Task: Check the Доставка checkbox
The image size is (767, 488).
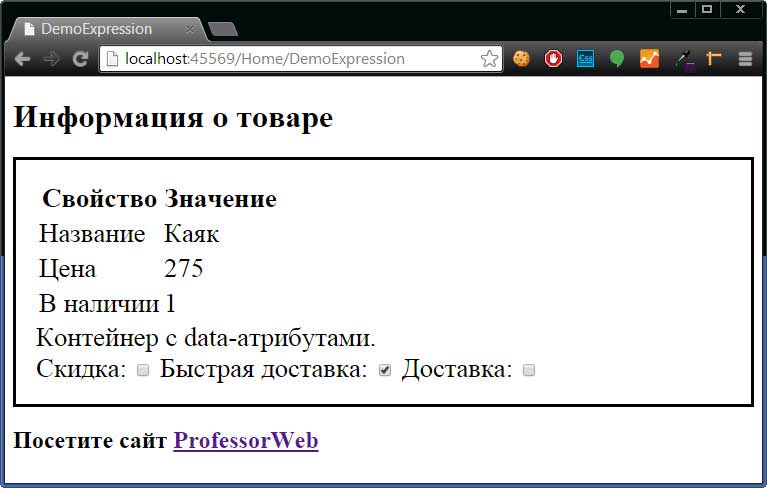Action: pyautogui.click(x=529, y=370)
